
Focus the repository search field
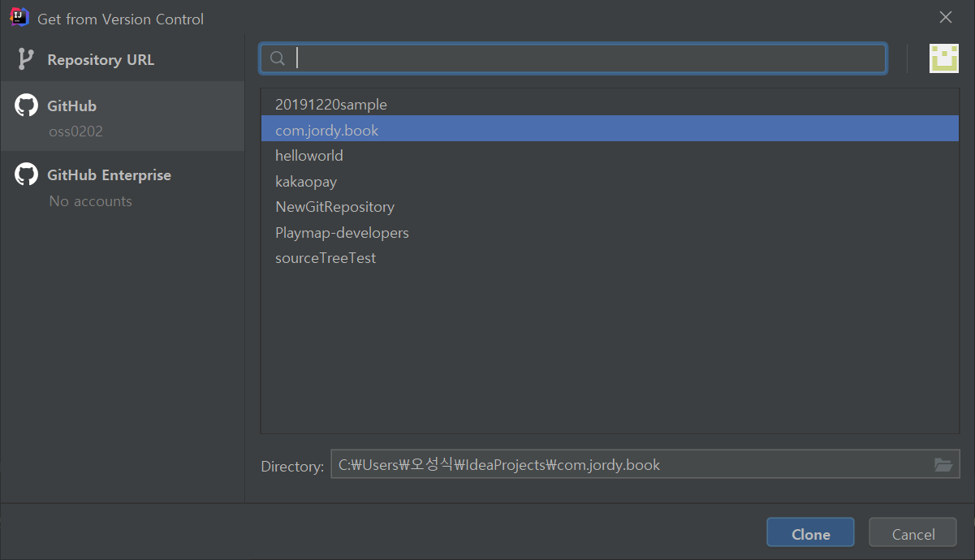pyautogui.click(x=573, y=58)
